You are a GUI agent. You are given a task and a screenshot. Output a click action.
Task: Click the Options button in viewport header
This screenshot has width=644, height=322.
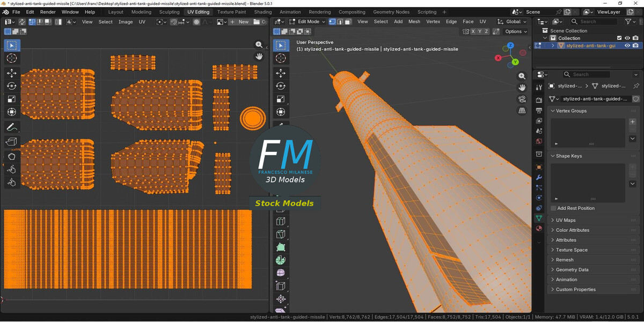coord(516,32)
